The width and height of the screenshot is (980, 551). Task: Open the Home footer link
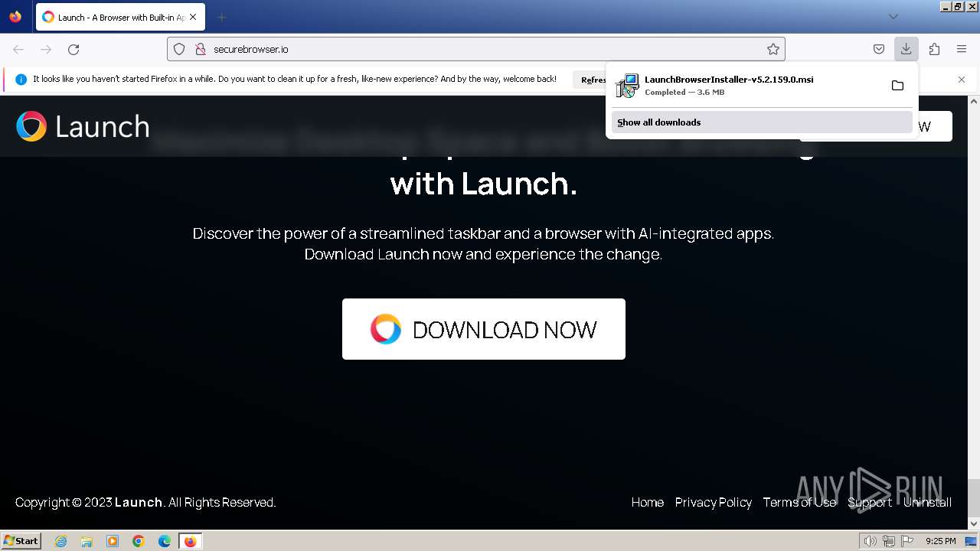coord(648,502)
